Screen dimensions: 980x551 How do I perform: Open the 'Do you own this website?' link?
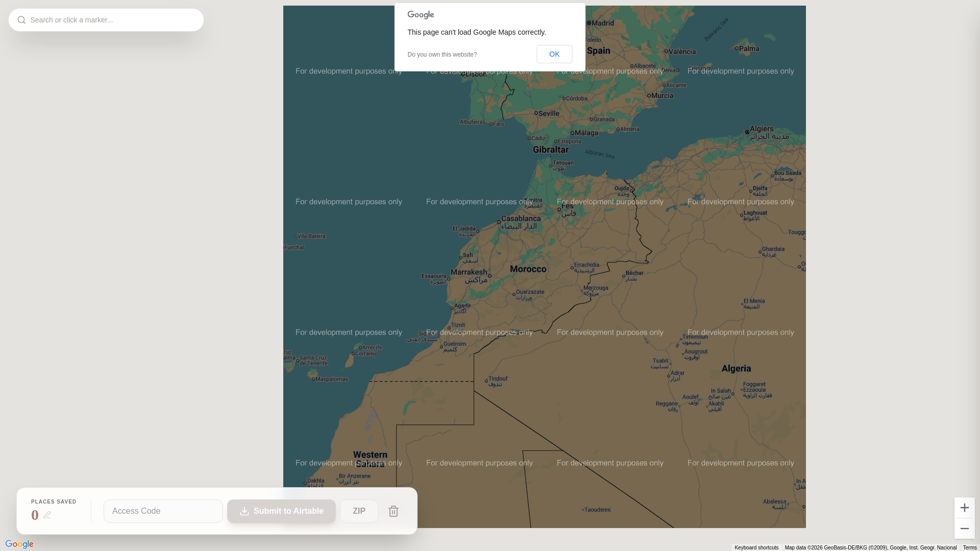pos(442,55)
